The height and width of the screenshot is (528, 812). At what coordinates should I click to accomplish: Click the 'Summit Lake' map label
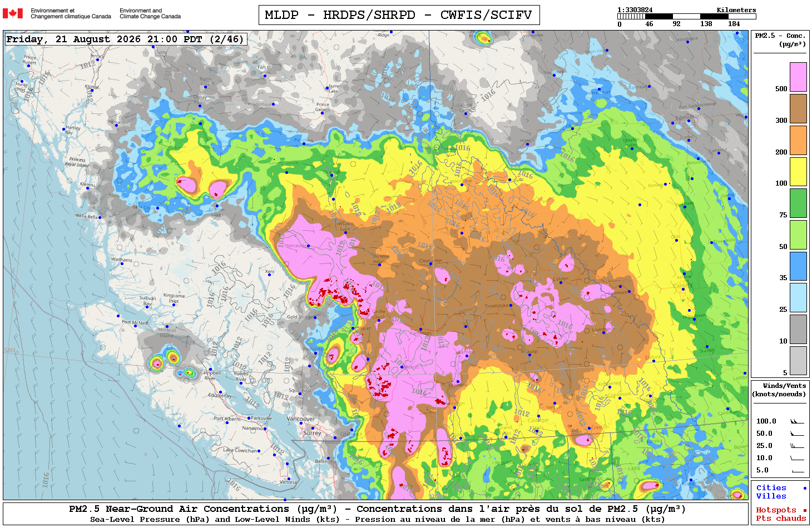336,88
